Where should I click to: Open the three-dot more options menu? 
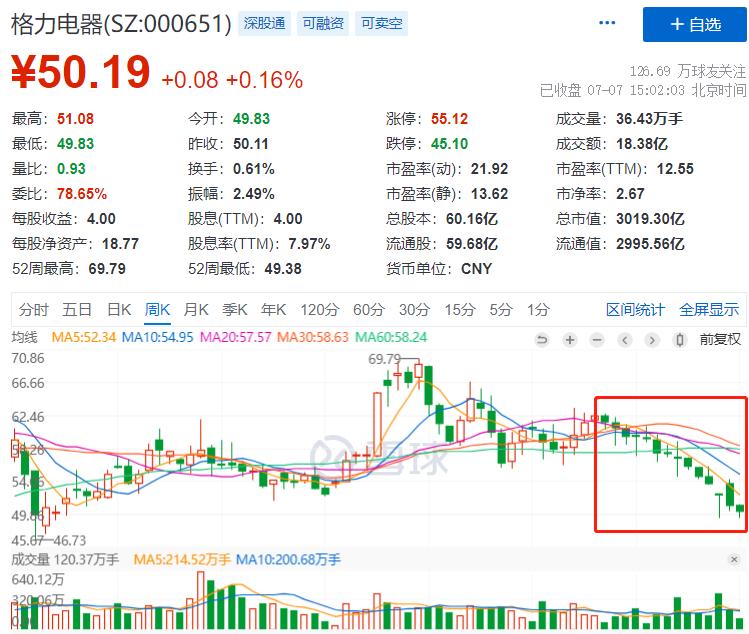click(x=607, y=23)
